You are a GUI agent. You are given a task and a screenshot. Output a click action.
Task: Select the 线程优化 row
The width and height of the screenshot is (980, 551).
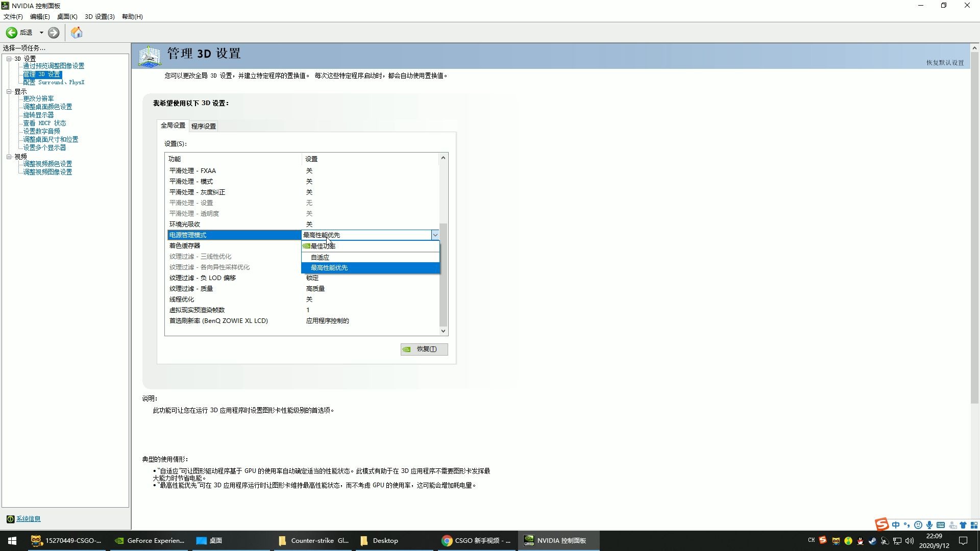click(302, 299)
